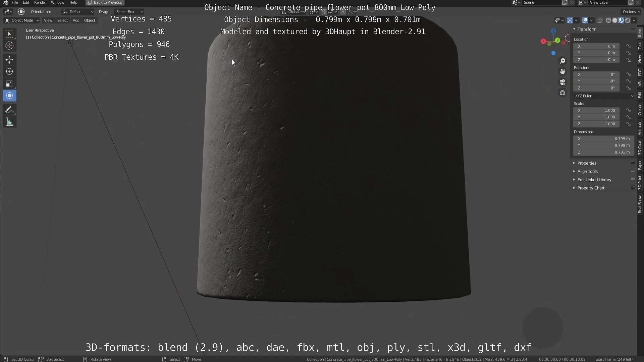Image resolution: width=644 pixels, height=362 pixels.
Task: Toggle X-ray display in the viewport
Action: tap(600, 20)
